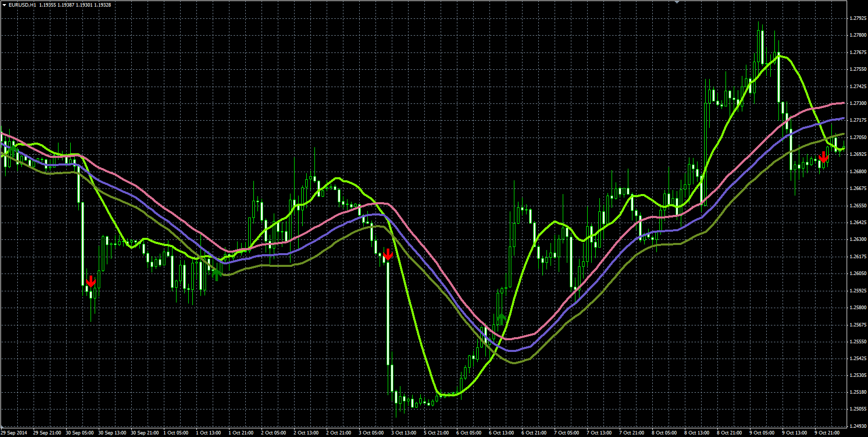868x437 pixels.
Task: Click the 1.27050 price scale label
Action: [858, 138]
